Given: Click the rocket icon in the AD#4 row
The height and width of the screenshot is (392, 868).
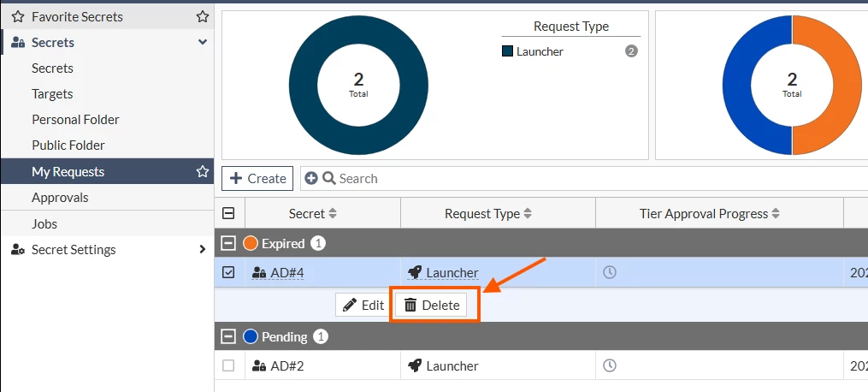Looking at the screenshot, I should (414, 272).
